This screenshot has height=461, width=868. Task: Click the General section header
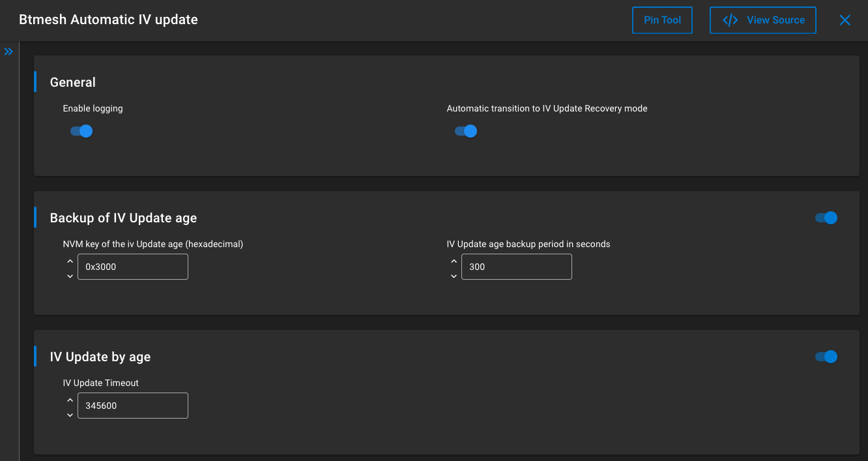[x=72, y=82]
